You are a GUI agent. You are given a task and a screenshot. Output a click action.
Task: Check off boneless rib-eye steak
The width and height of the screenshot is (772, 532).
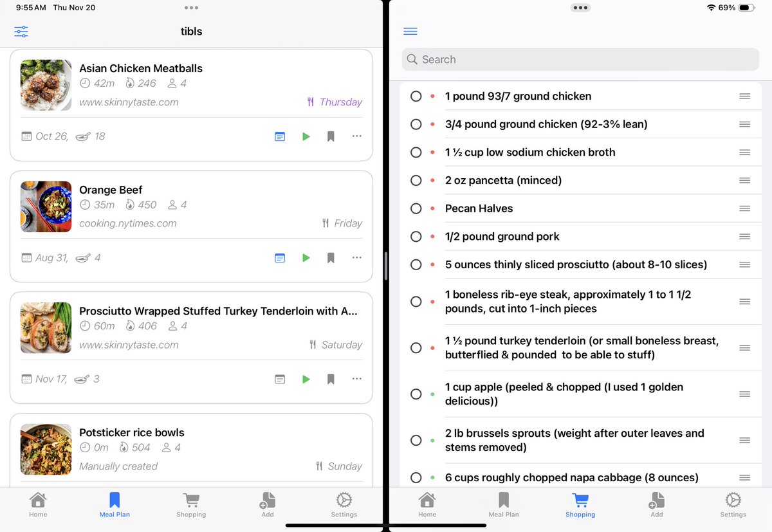(x=416, y=302)
